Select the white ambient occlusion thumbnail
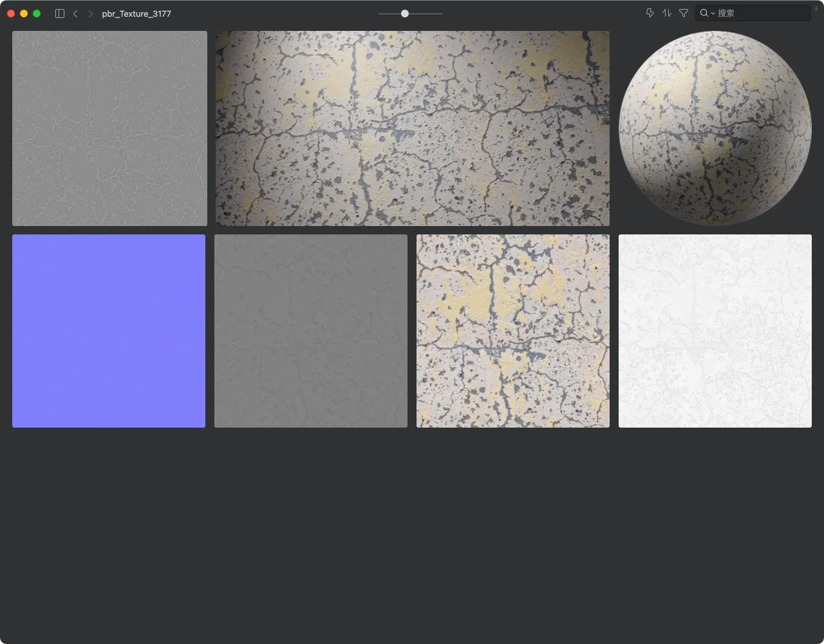Image resolution: width=824 pixels, height=644 pixels. tap(715, 331)
